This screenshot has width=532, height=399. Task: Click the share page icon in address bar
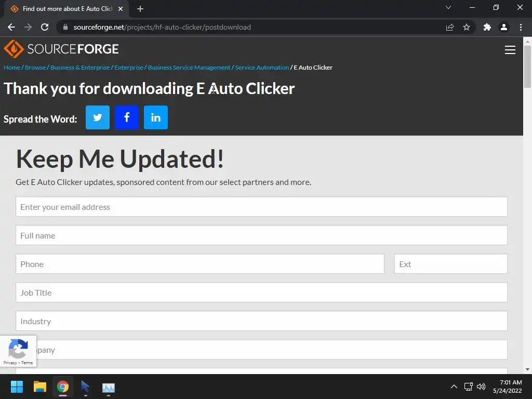coord(450,27)
